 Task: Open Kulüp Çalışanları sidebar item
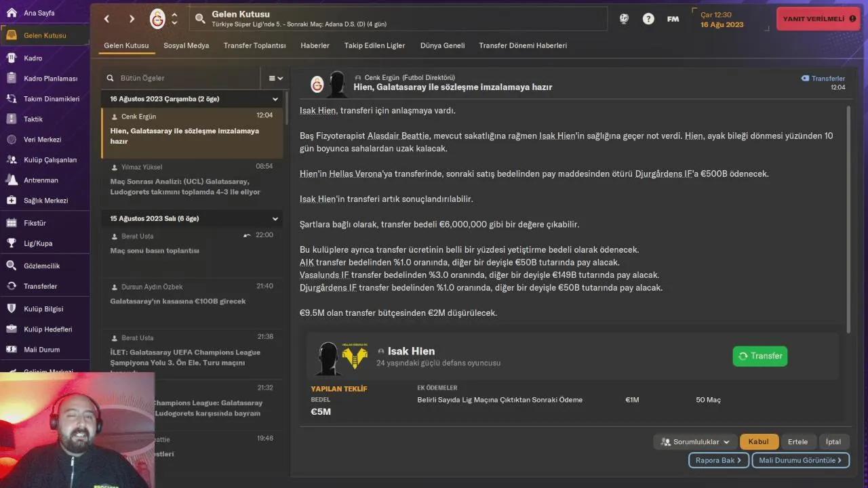45,160
